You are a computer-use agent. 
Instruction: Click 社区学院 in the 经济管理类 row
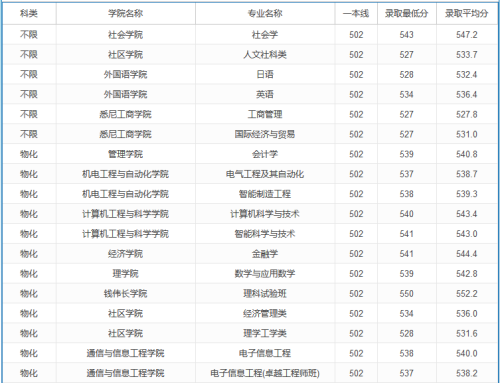[125, 313]
